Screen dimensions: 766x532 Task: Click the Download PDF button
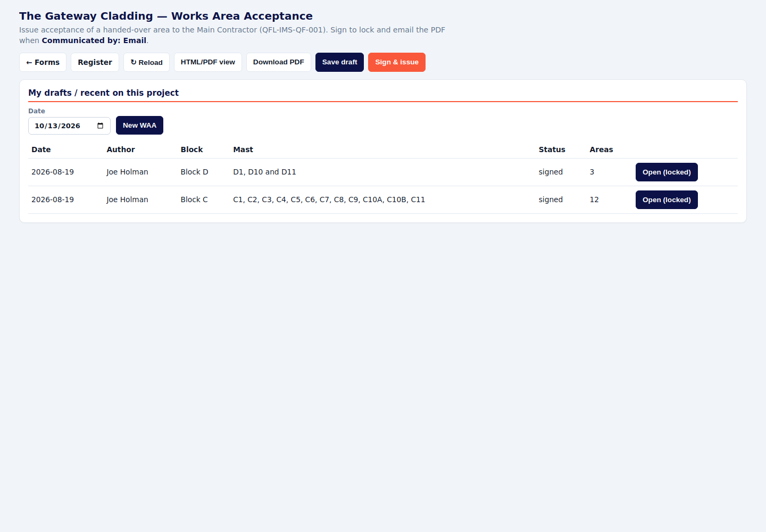(x=279, y=62)
